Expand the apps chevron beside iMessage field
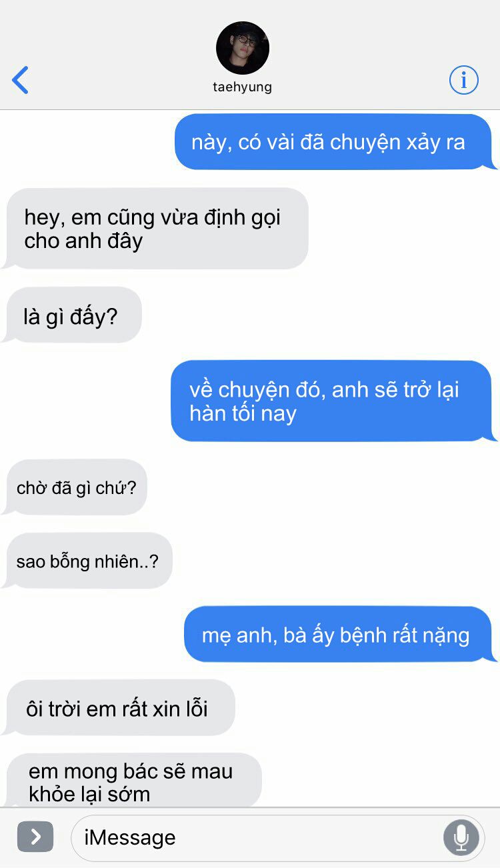The width and height of the screenshot is (500, 868). pos(35,837)
